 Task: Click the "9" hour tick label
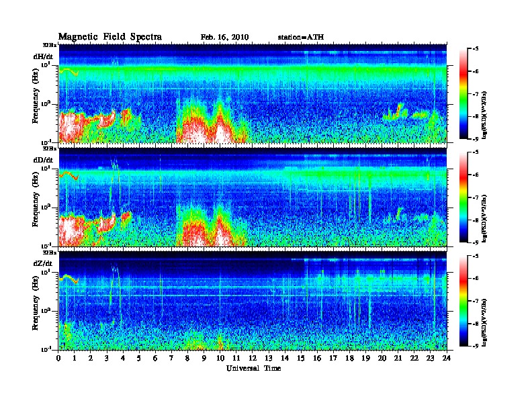point(204,359)
